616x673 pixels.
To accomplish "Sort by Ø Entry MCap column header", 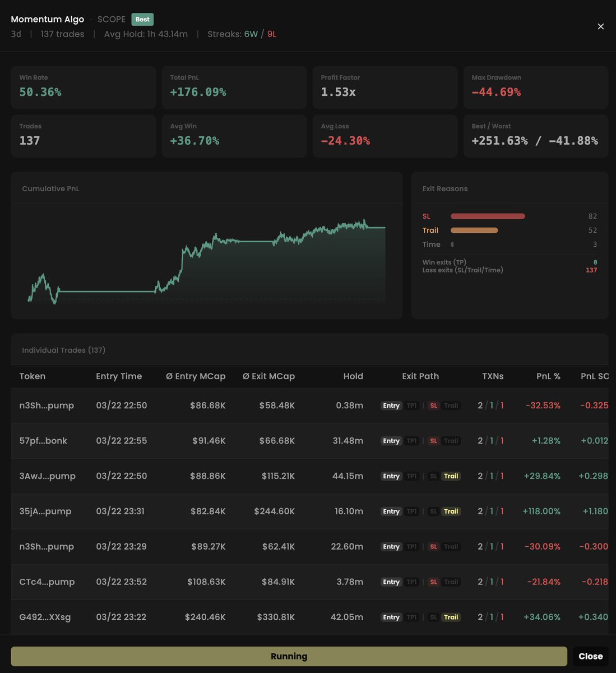I will (196, 376).
